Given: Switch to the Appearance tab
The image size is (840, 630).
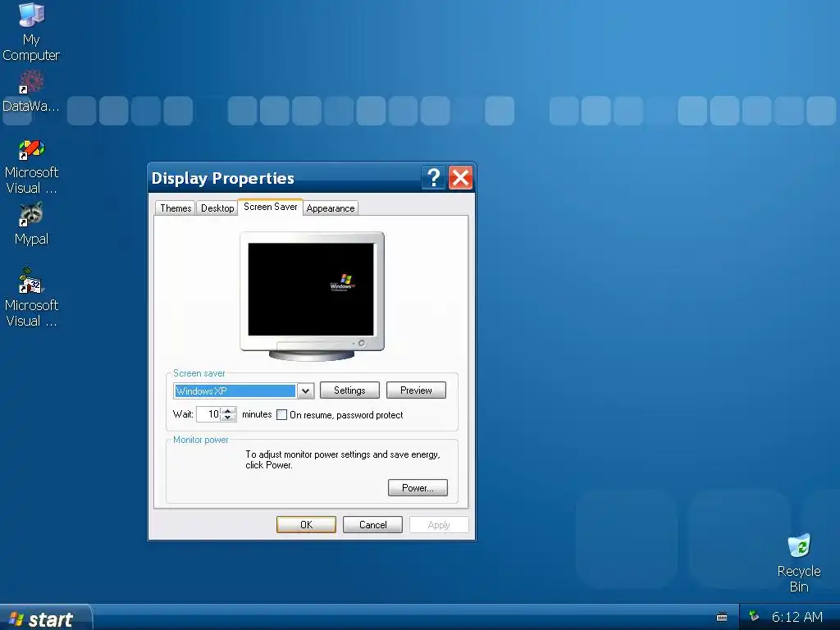Looking at the screenshot, I should point(331,208).
